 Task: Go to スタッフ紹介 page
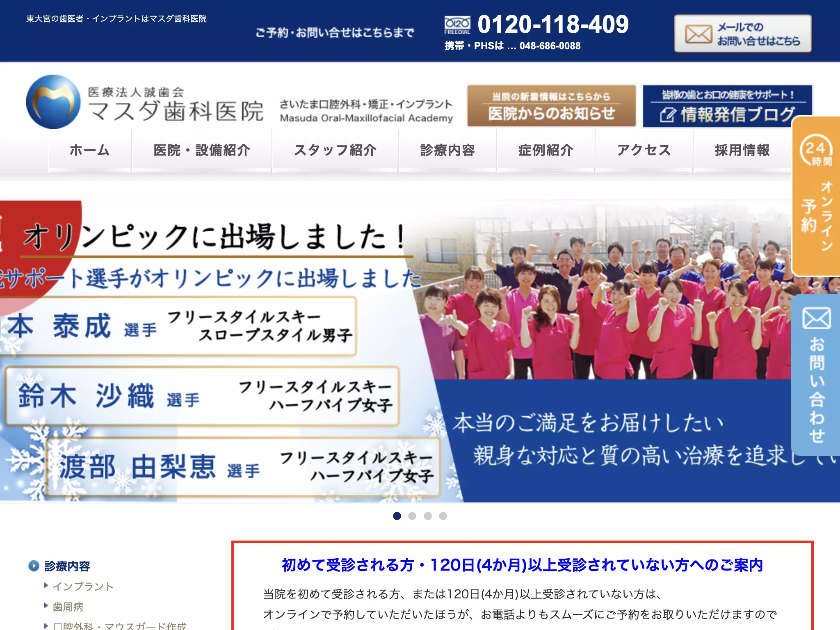(335, 151)
